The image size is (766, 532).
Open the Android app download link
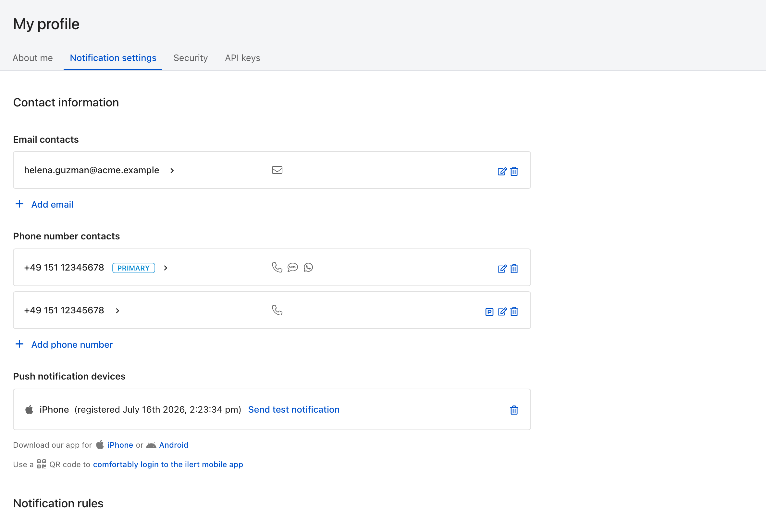click(174, 445)
